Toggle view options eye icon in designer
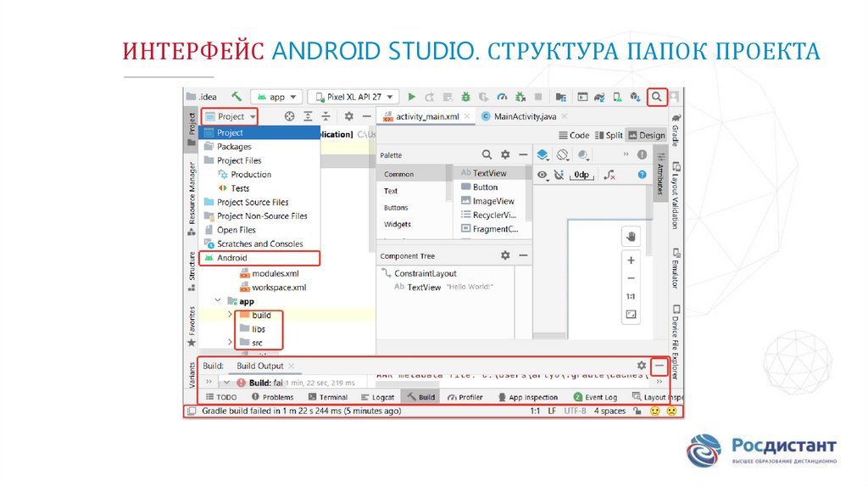 pos(542,175)
